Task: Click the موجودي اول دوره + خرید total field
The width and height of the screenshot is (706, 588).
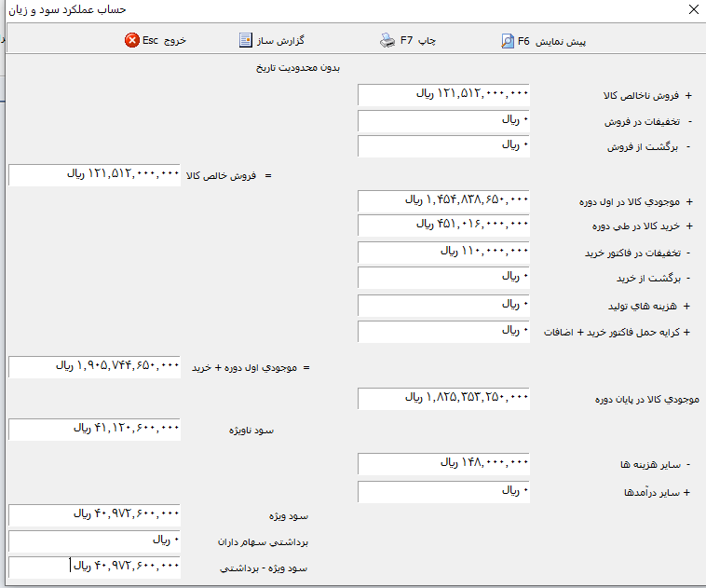Action: coord(94,367)
